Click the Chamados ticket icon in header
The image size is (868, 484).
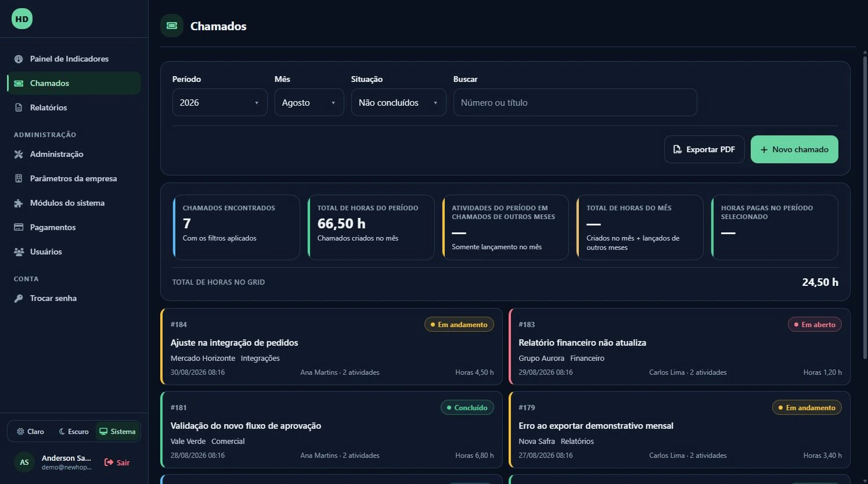tap(172, 26)
